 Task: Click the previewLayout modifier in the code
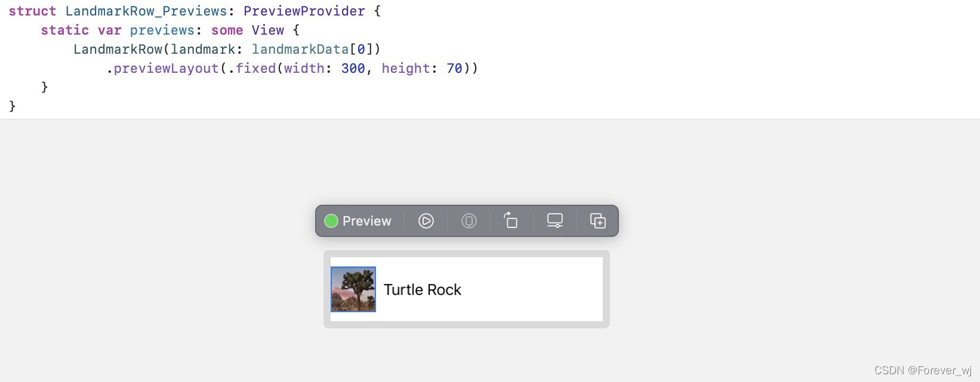(167, 69)
